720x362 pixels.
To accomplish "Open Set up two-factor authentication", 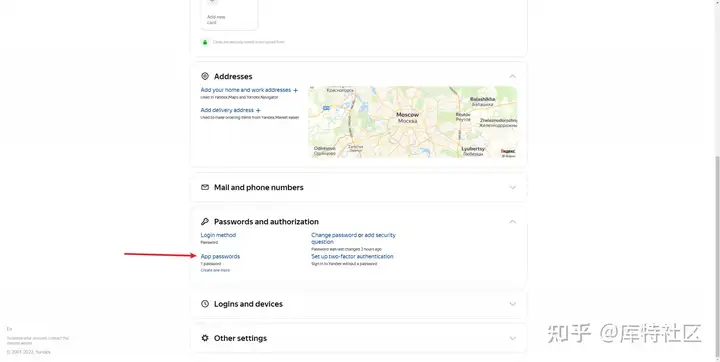I will coord(352,256).
